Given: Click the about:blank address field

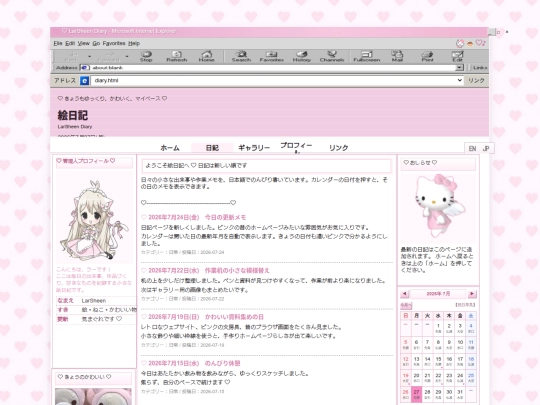Looking at the screenshot, I should click(x=272, y=68).
